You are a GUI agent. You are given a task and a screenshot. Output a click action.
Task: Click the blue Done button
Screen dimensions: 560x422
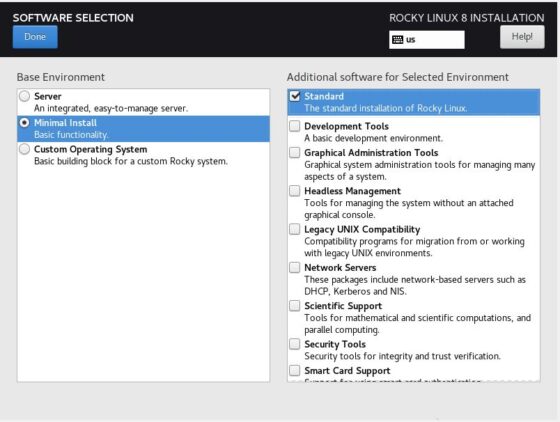[35, 37]
